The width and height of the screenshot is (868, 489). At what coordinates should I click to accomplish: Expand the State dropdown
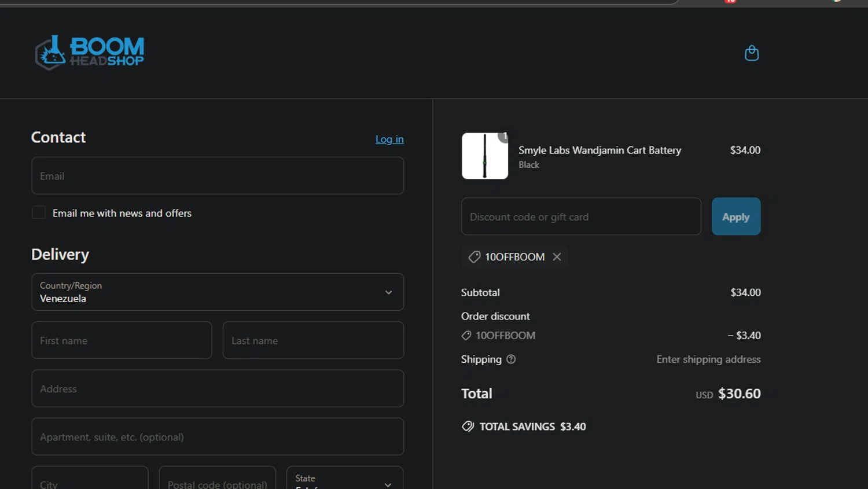(x=345, y=478)
